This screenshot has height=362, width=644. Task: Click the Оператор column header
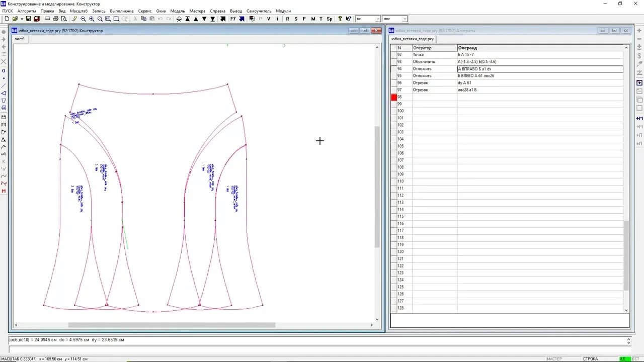(x=435, y=48)
